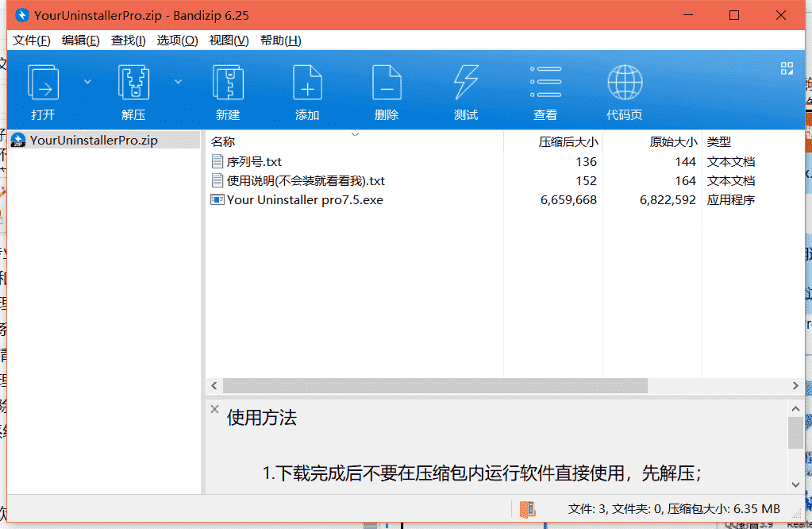
Task: Click the exe icon of Your Uninstaller pro7.5
Action: coord(217,199)
